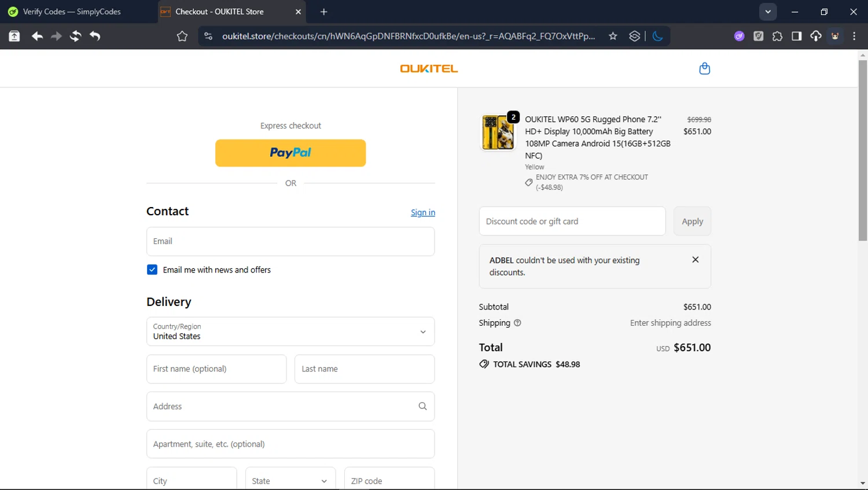Toggle the browser side panel icon
868x490 pixels.
pyautogui.click(x=797, y=36)
